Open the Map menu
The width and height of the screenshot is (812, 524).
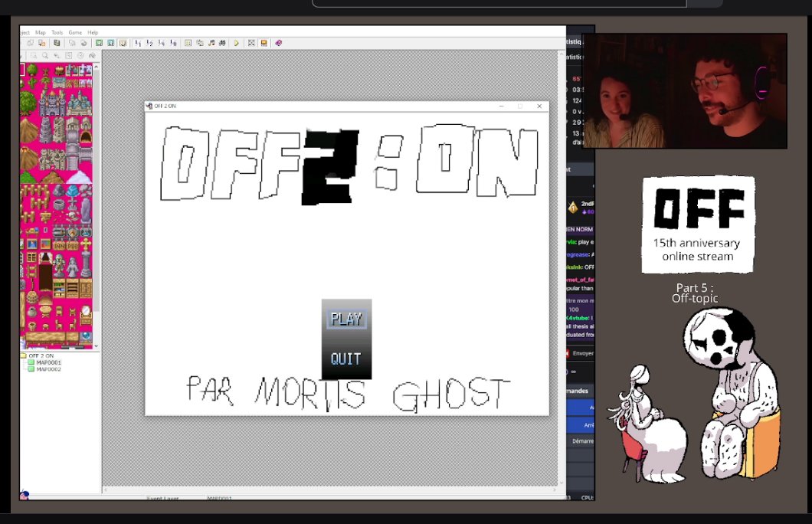tap(41, 32)
